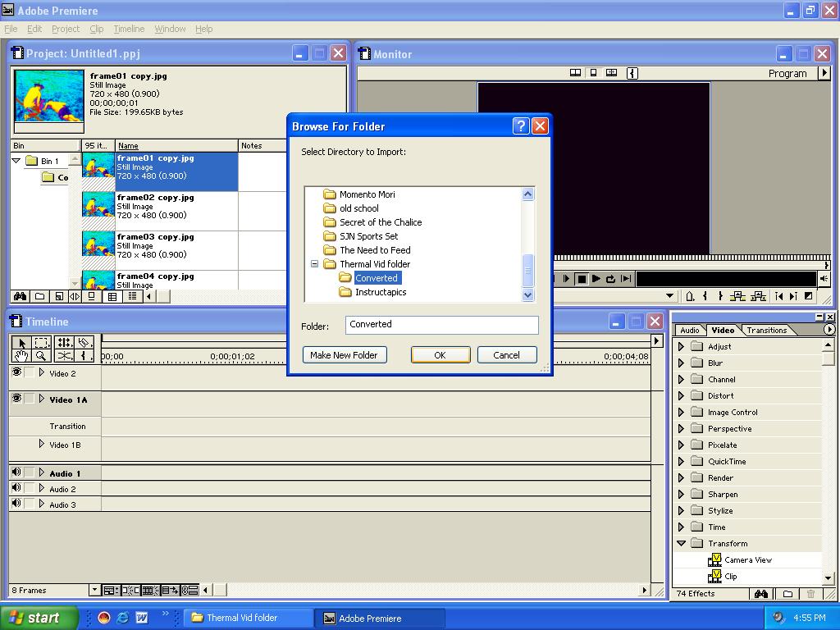Select the Range Select marquee tool
The width and height of the screenshot is (840, 630).
pos(42,342)
